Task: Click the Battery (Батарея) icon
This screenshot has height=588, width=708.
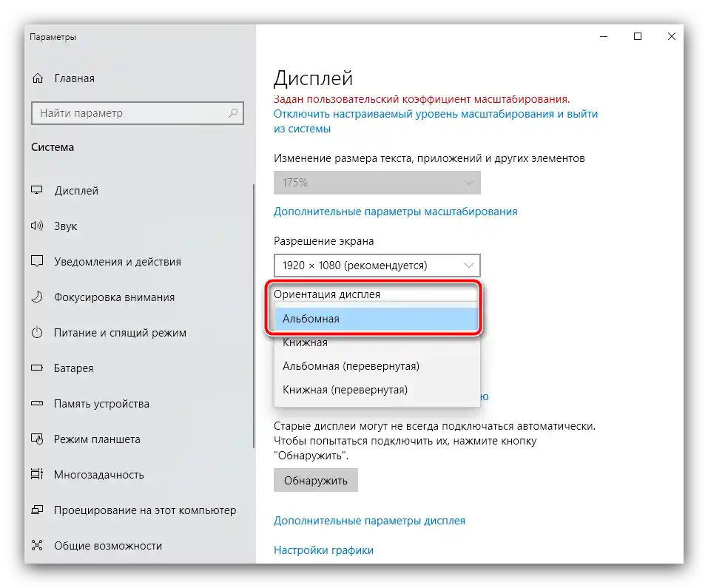Action: [38, 368]
